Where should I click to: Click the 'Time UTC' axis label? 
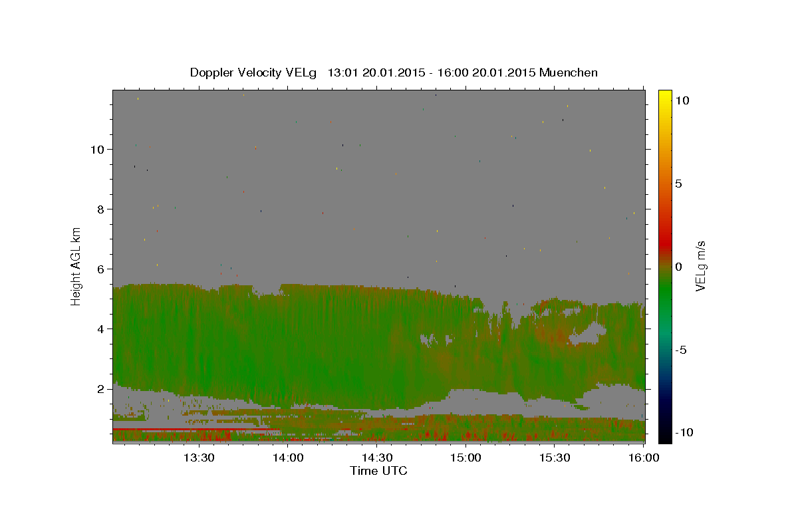378,471
